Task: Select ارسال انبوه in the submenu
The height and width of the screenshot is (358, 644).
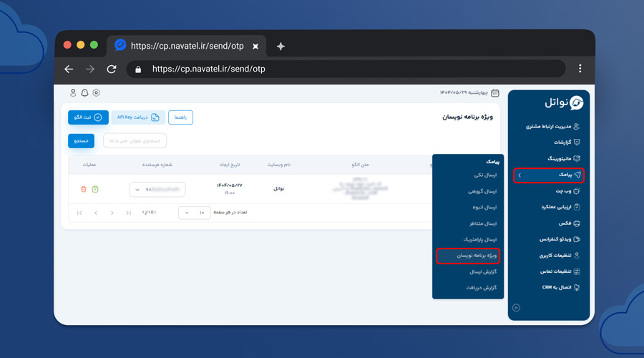Action: [484, 208]
